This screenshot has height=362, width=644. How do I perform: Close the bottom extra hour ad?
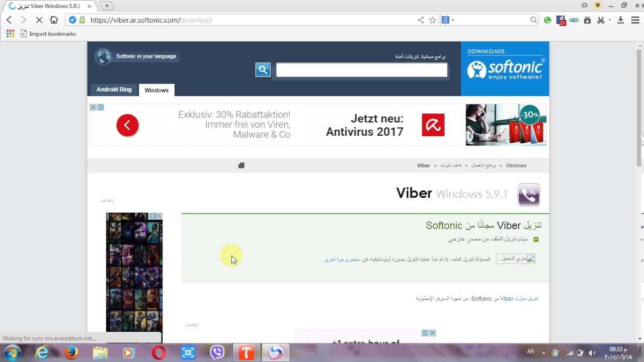[432, 333]
